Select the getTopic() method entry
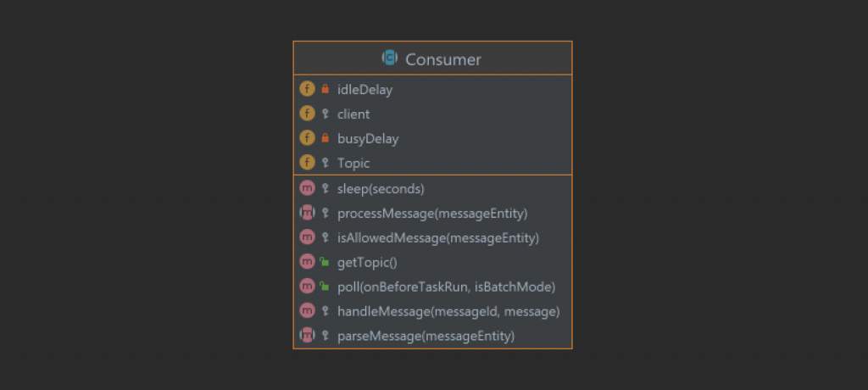This screenshot has height=390, width=868. pyautogui.click(x=432, y=262)
